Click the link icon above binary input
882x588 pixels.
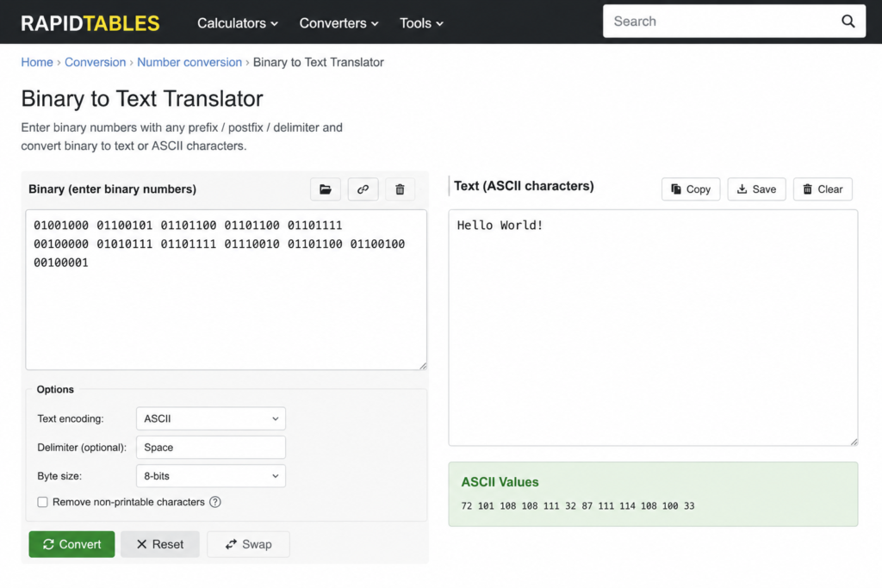(x=363, y=189)
